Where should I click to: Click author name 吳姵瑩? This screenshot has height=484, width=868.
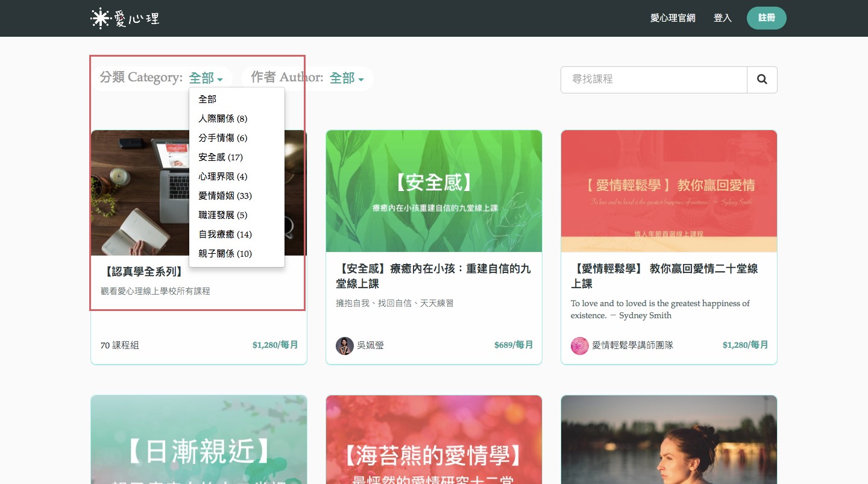pos(370,345)
